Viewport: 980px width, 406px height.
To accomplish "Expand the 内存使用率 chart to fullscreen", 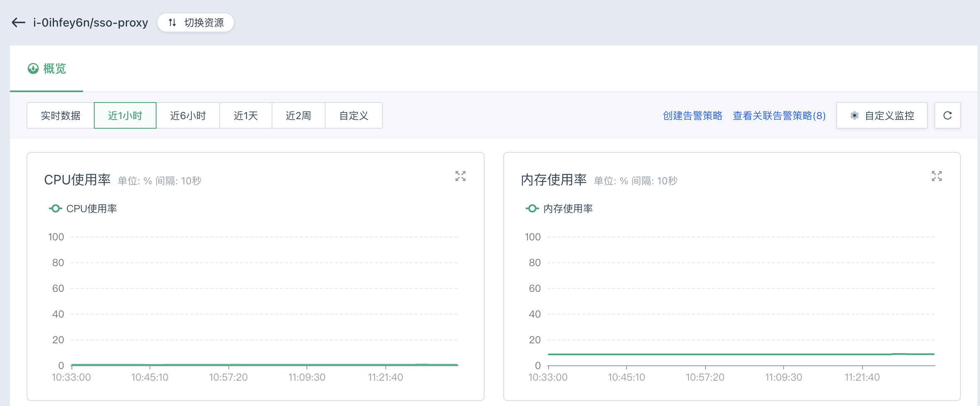I will coord(937,176).
